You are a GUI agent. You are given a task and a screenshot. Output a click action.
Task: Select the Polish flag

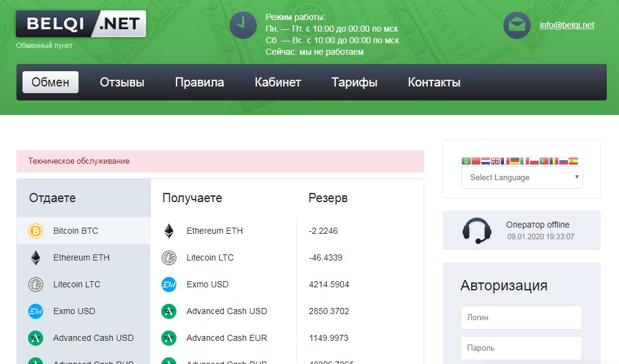pyautogui.click(x=534, y=161)
